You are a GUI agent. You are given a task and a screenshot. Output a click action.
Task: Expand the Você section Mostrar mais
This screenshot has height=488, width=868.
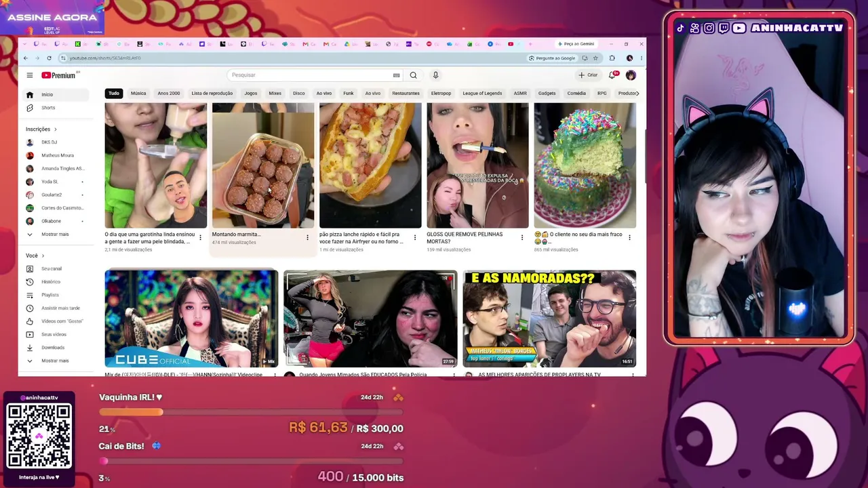54,361
